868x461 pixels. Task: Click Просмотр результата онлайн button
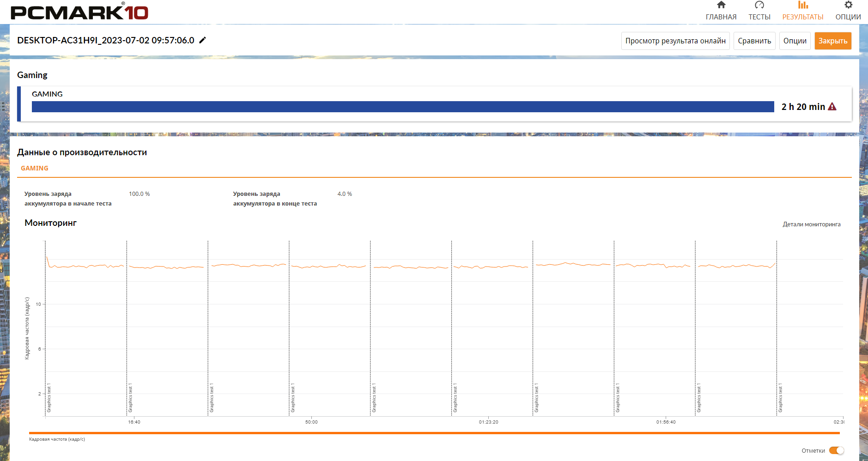coord(675,41)
